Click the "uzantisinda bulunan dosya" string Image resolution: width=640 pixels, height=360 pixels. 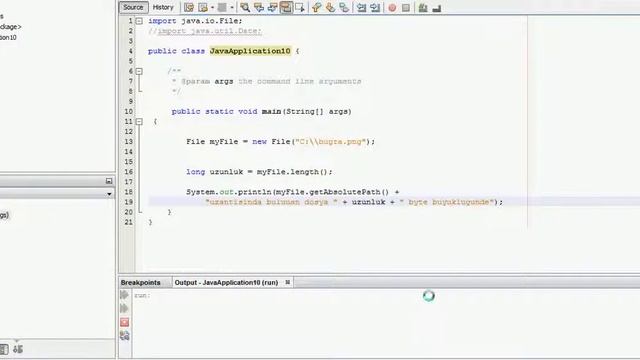click(271, 202)
